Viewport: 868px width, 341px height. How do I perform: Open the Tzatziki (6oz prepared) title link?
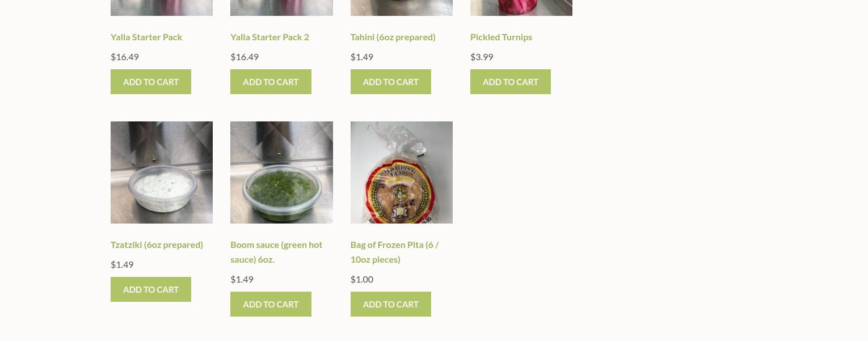point(157,245)
